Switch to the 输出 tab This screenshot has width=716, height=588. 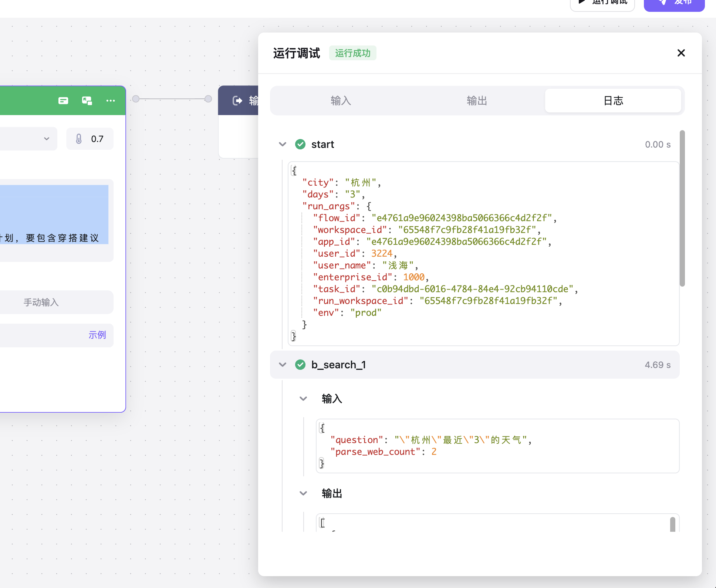477,101
